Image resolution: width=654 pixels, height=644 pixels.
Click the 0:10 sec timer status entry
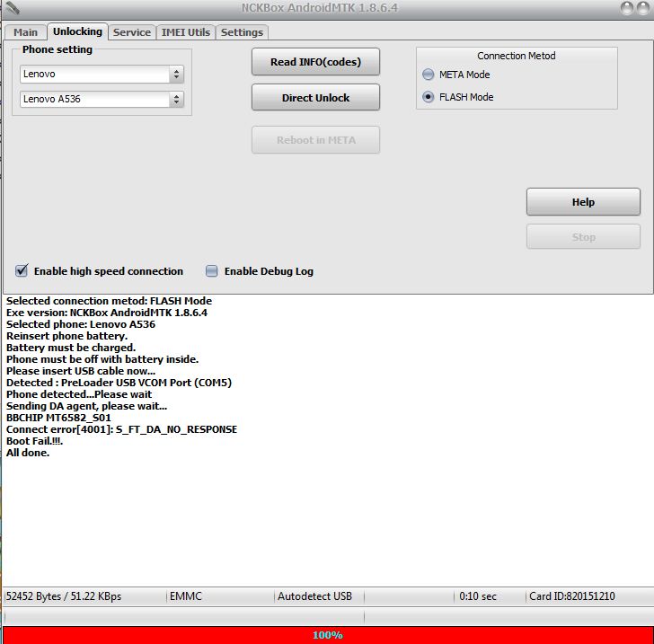[478, 596]
